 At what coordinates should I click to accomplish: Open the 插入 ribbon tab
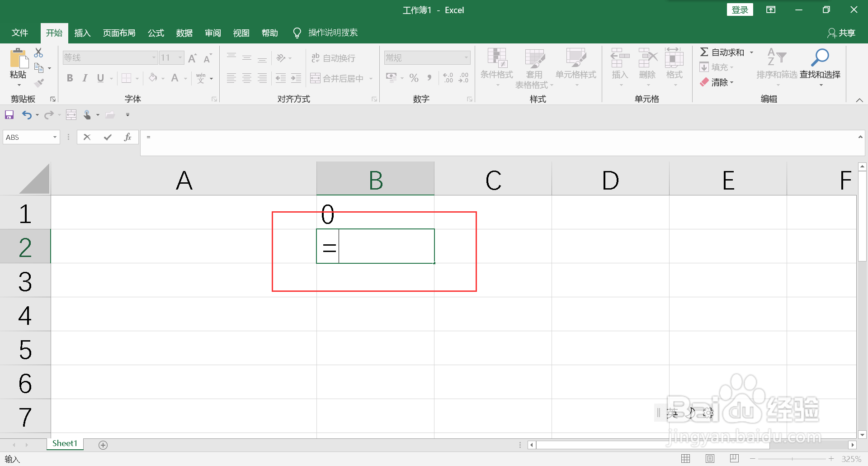coord(82,33)
